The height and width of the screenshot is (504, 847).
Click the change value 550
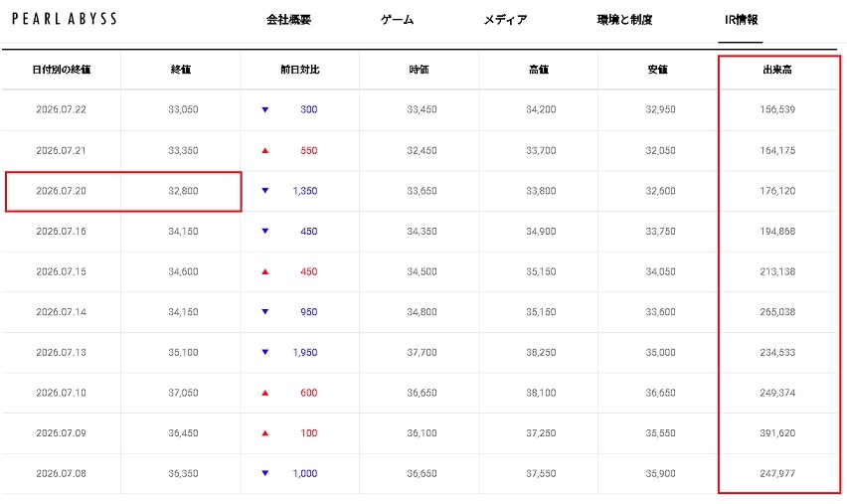(x=309, y=151)
